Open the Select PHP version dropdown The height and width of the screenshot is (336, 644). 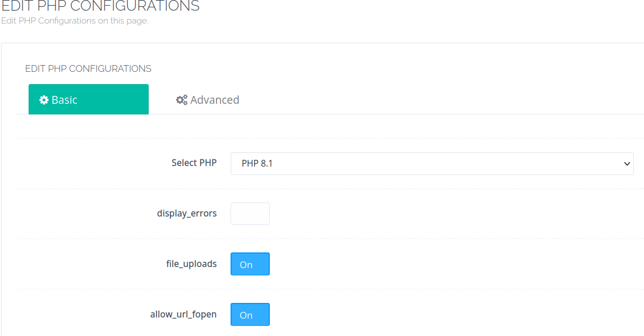pyautogui.click(x=432, y=163)
